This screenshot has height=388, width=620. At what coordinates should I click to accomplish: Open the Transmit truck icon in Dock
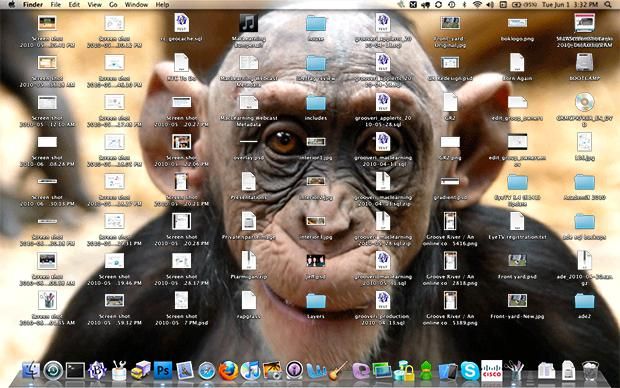click(x=141, y=371)
